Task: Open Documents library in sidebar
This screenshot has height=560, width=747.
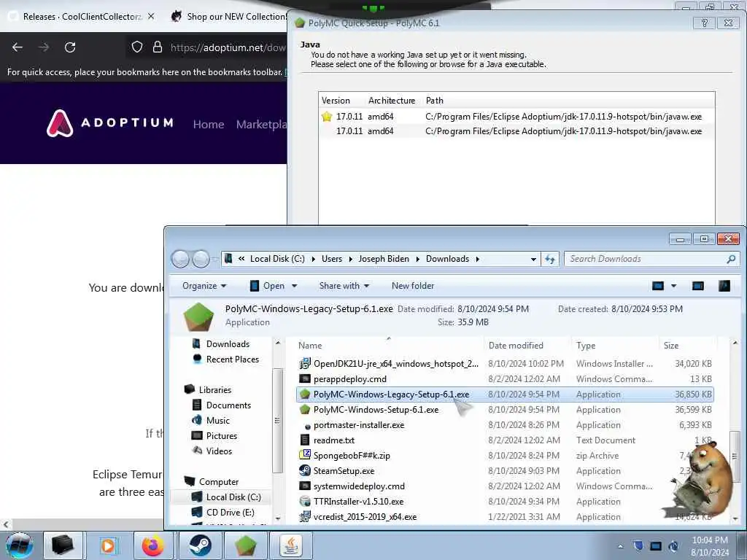Action: click(x=222, y=405)
